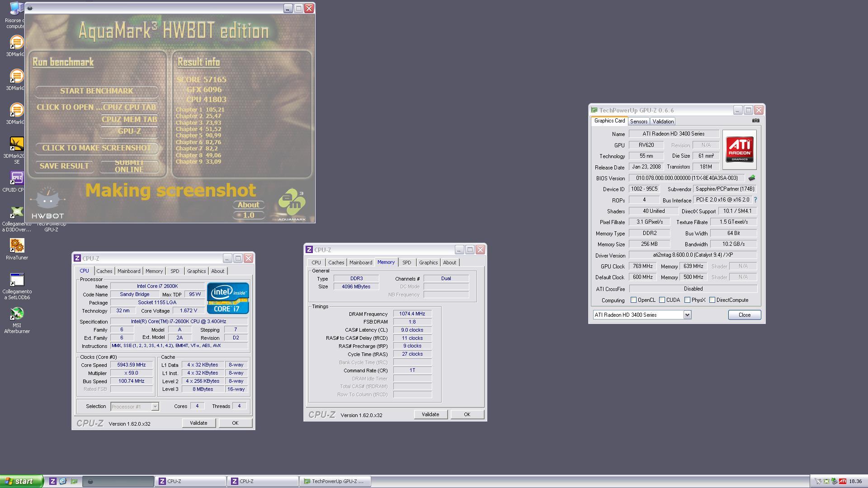The width and height of the screenshot is (868, 488).
Task: Click the 1.0 version button in AquaMark
Action: tap(248, 215)
